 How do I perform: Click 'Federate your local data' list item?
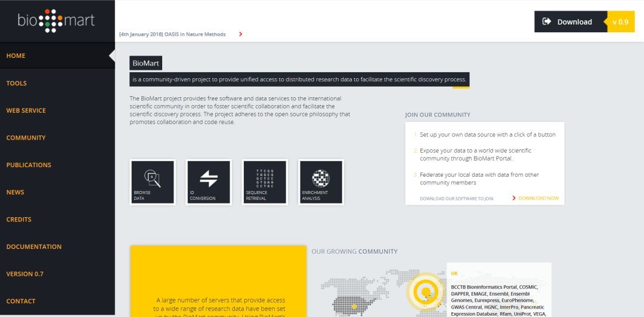click(479, 178)
